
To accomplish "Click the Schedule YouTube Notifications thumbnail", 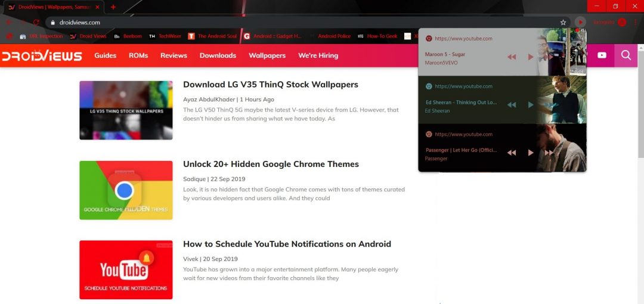I will point(126,270).
